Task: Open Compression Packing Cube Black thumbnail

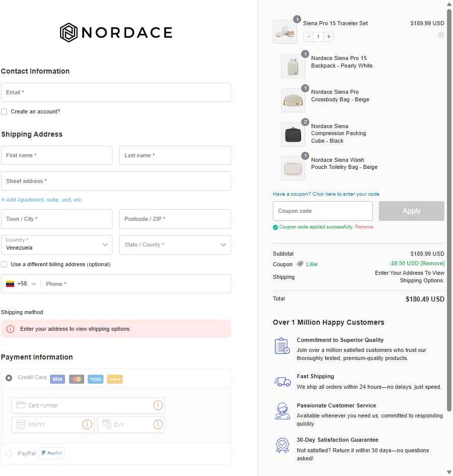Action: (x=293, y=135)
